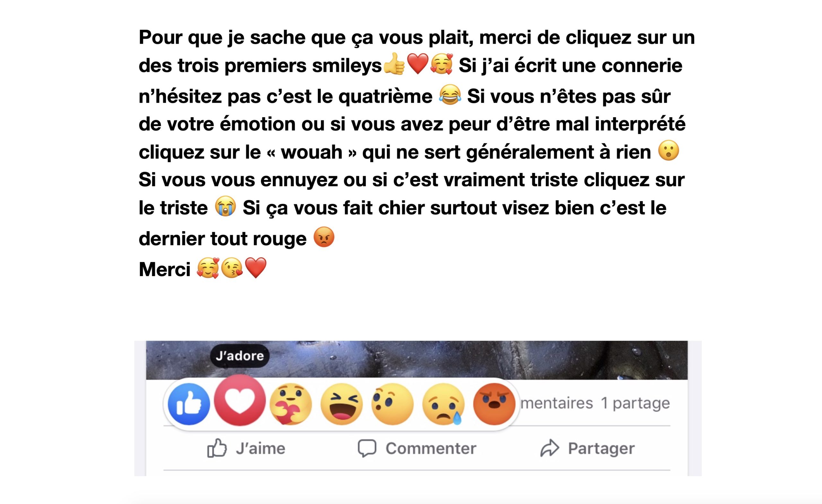Click the angry red emoji after 'tout rouge'
822x504 pixels.
[x=324, y=237]
